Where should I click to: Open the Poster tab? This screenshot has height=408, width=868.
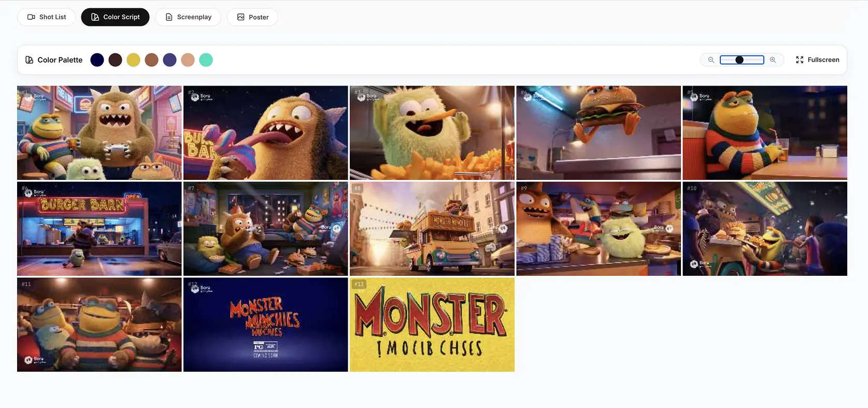(x=252, y=17)
